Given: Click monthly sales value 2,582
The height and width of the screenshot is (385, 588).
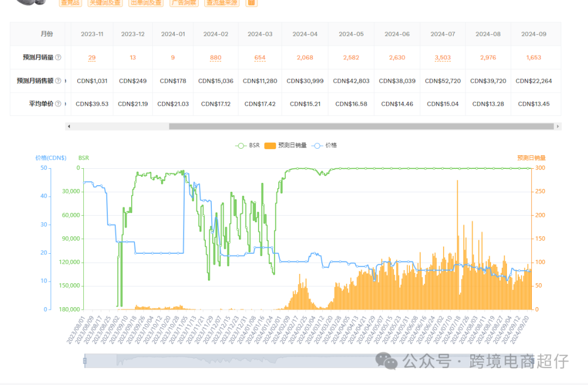Looking at the screenshot, I should click(351, 57).
